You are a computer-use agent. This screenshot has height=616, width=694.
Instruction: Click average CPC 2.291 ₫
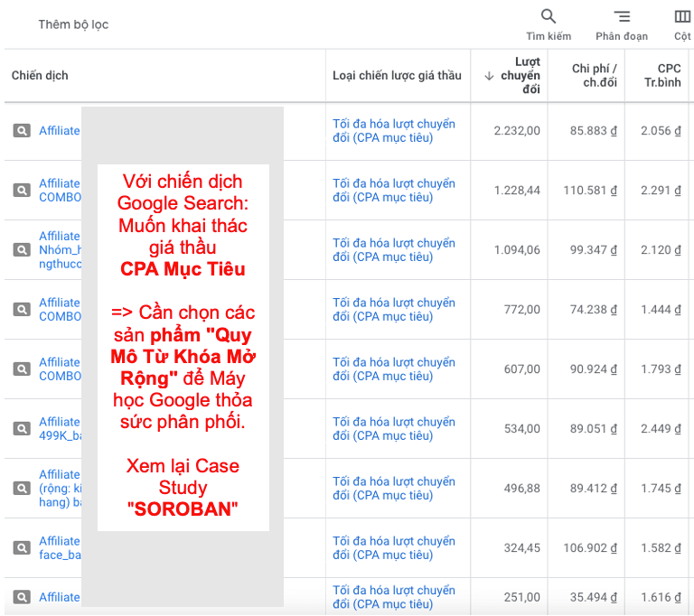pos(661,191)
